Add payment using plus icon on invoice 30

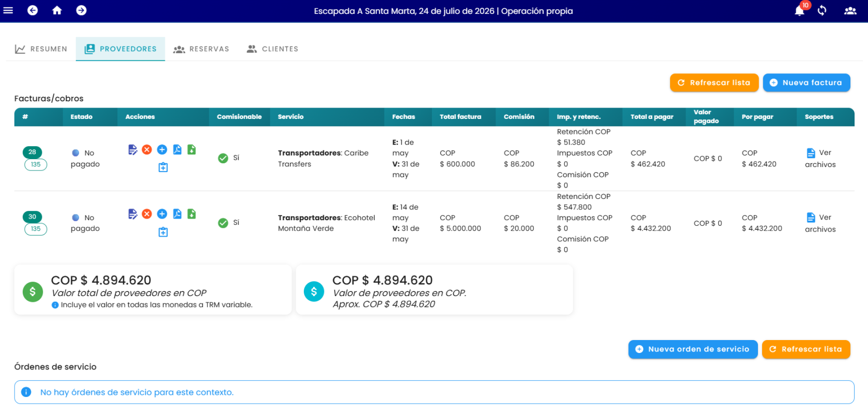click(x=162, y=214)
